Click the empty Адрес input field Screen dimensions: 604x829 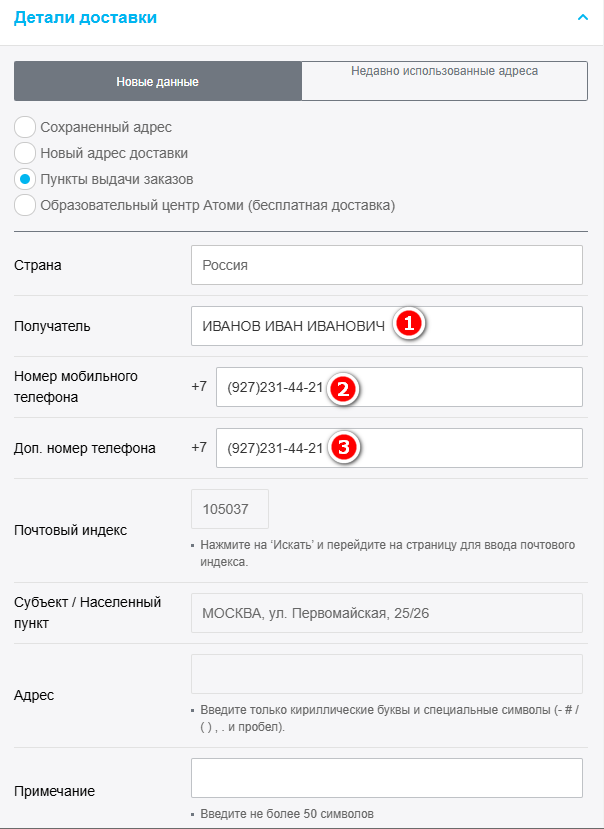click(386, 674)
